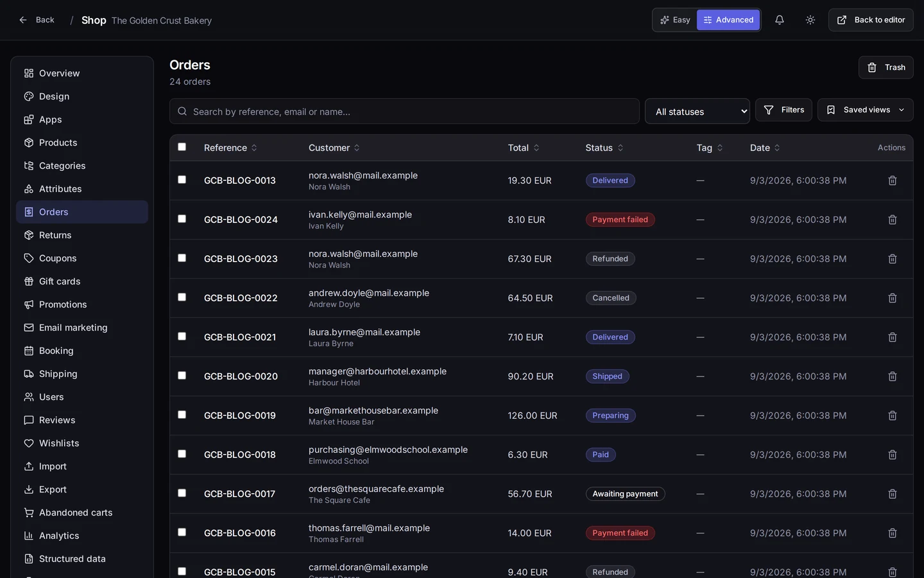Click trash icon in GCB-BLOG-0021 row
The image size is (924, 578).
(893, 337)
